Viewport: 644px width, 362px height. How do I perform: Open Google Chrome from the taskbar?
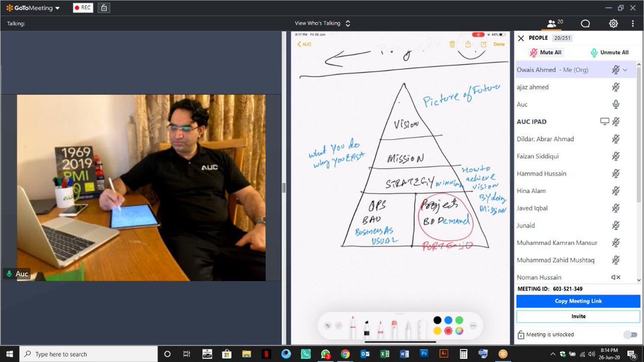pyautogui.click(x=345, y=354)
